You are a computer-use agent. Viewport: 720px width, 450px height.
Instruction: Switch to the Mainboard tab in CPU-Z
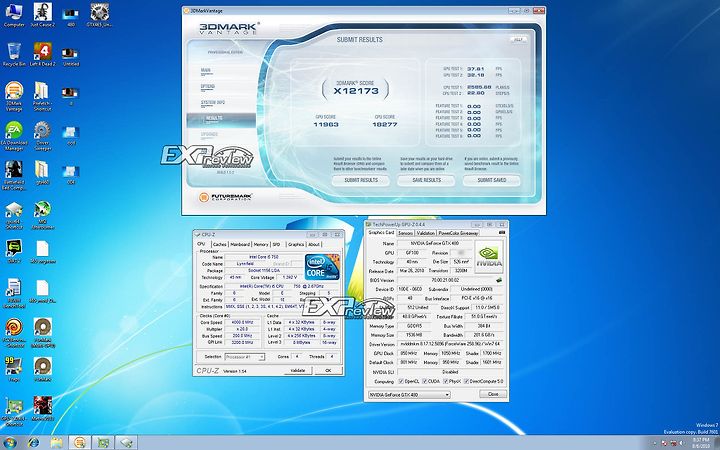coord(240,244)
